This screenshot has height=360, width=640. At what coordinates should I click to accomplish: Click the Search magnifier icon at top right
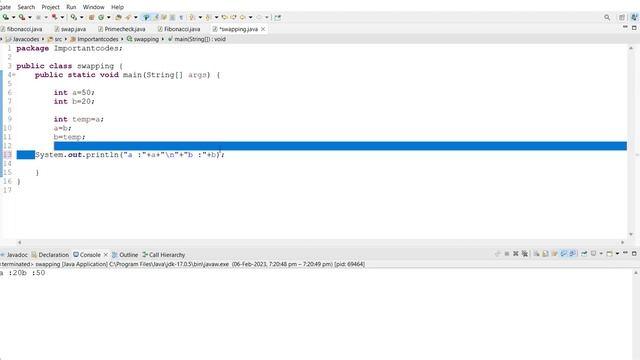click(607, 17)
